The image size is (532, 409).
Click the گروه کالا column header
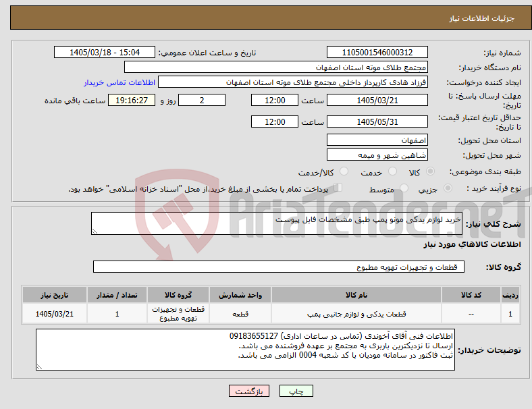point(178,295)
